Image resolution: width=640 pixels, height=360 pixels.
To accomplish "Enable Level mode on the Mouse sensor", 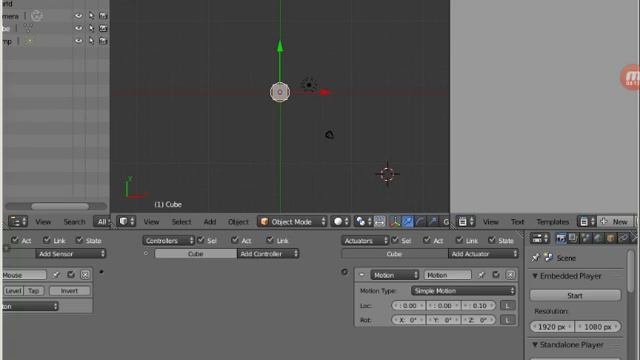I will (x=13, y=291).
